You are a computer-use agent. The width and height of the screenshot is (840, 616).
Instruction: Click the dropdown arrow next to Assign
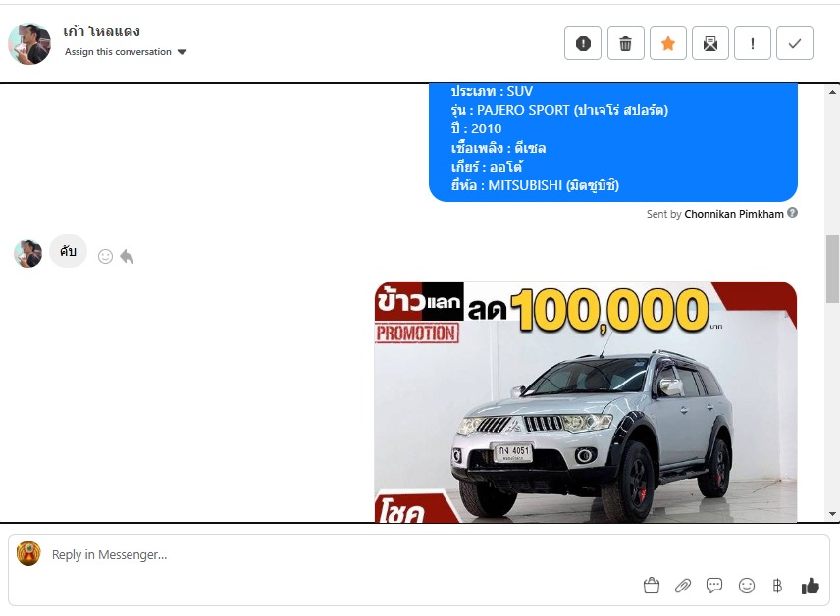pyautogui.click(x=183, y=52)
